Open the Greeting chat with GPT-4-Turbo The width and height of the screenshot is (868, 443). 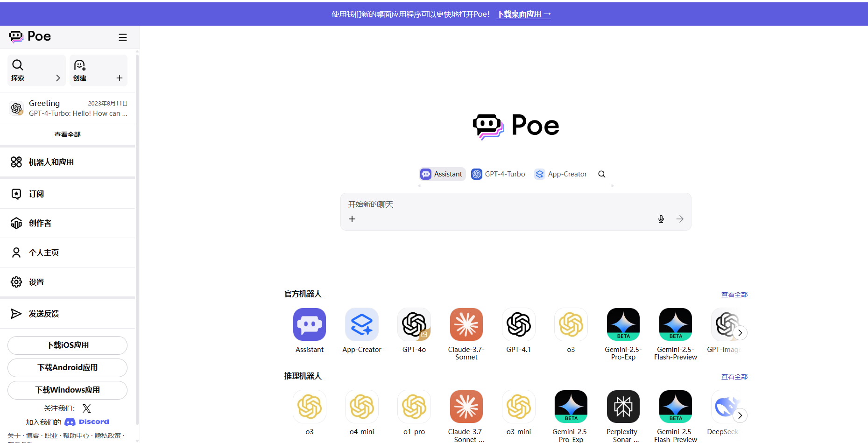[x=68, y=108]
